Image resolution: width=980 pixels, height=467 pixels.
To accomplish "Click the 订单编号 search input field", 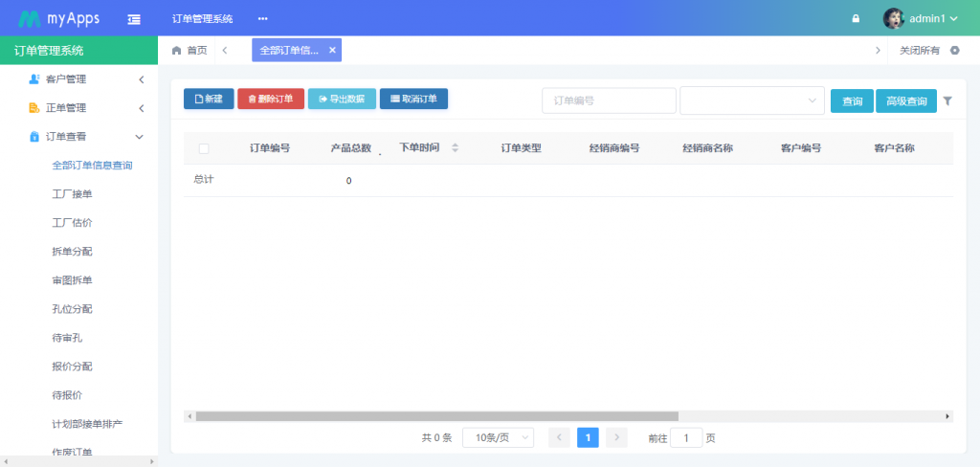I will [x=609, y=100].
